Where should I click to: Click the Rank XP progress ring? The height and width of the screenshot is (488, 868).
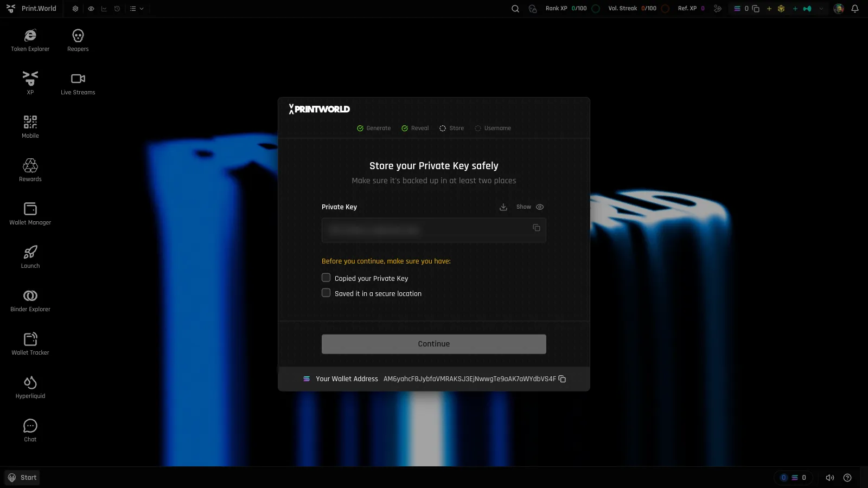(x=596, y=9)
